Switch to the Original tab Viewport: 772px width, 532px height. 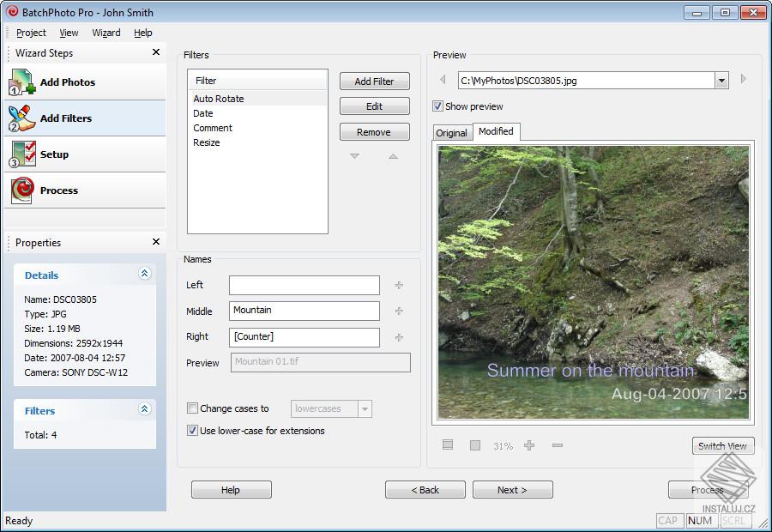pyautogui.click(x=452, y=133)
